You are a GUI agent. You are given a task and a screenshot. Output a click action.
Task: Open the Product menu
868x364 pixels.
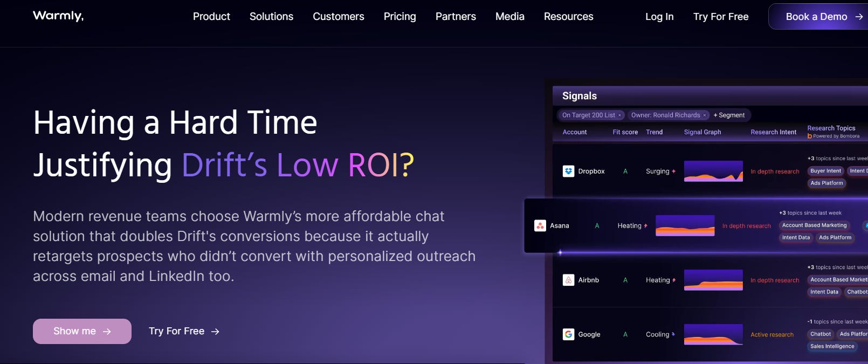[211, 17]
